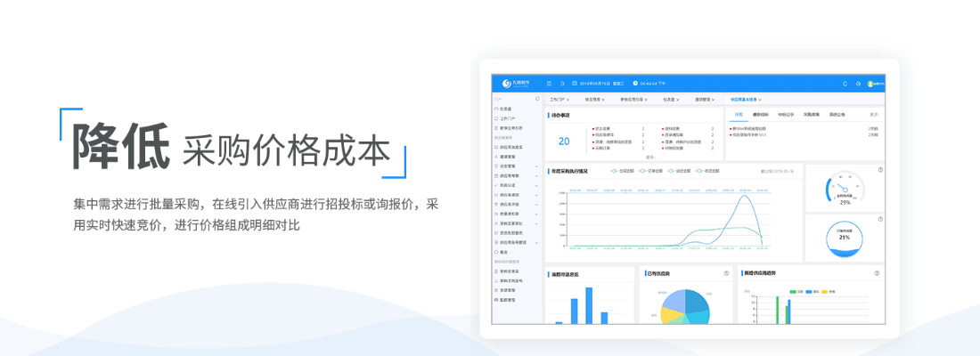Screen dimensions: 980x356
Task: Click the sidebar collapse icon in header
Action: tap(549, 83)
